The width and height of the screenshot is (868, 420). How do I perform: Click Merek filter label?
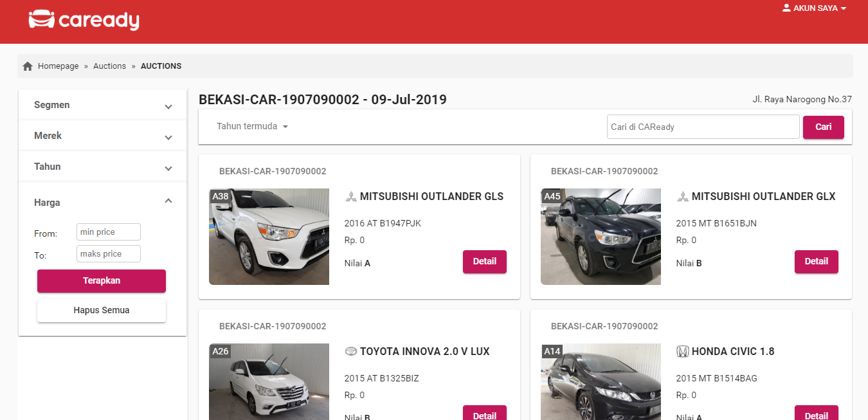(48, 136)
